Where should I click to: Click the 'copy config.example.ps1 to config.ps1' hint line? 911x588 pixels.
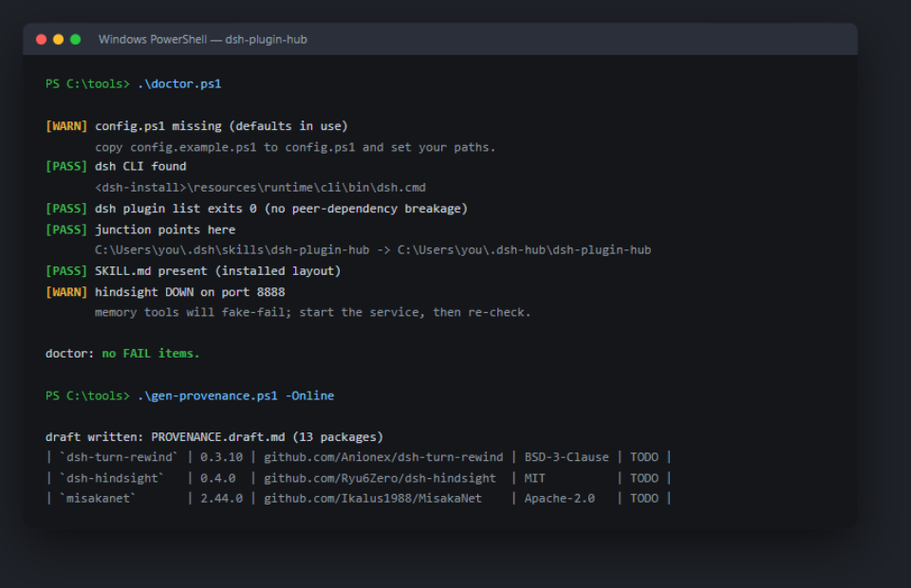(295, 147)
